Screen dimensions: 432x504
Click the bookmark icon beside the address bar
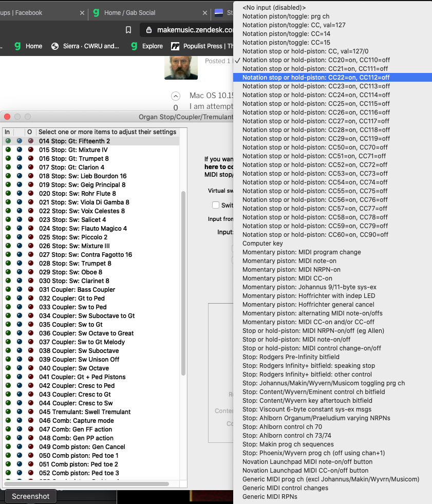pyautogui.click(x=128, y=30)
